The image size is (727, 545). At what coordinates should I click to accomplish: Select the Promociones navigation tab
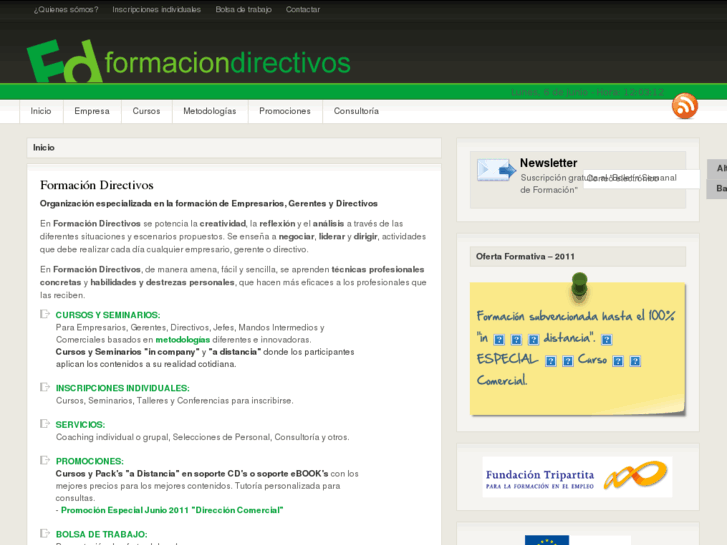285,111
